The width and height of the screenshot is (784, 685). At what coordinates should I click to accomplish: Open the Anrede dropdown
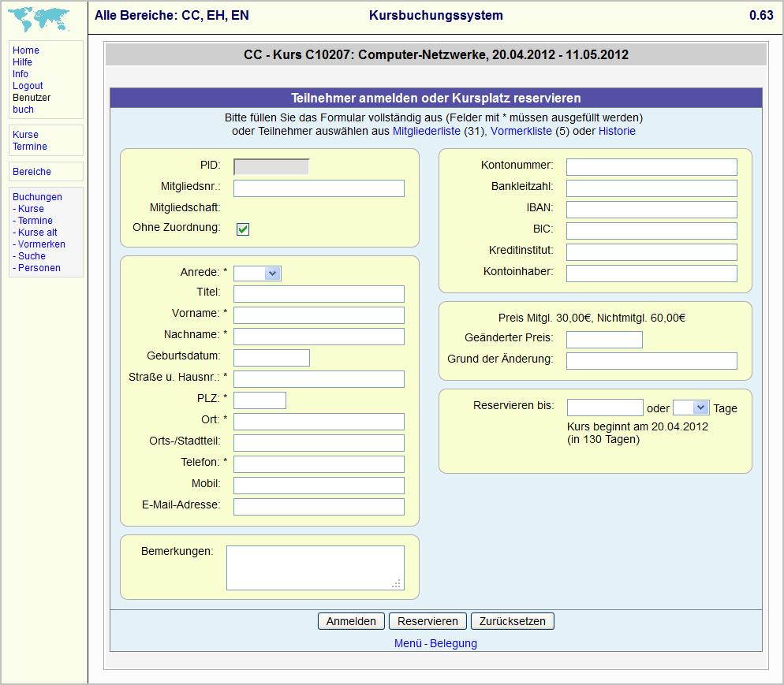pos(257,274)
